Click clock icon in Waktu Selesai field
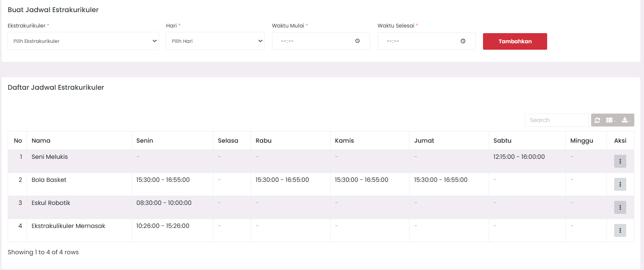The width and height of the screenshot is (644, 270). point(463,41)
